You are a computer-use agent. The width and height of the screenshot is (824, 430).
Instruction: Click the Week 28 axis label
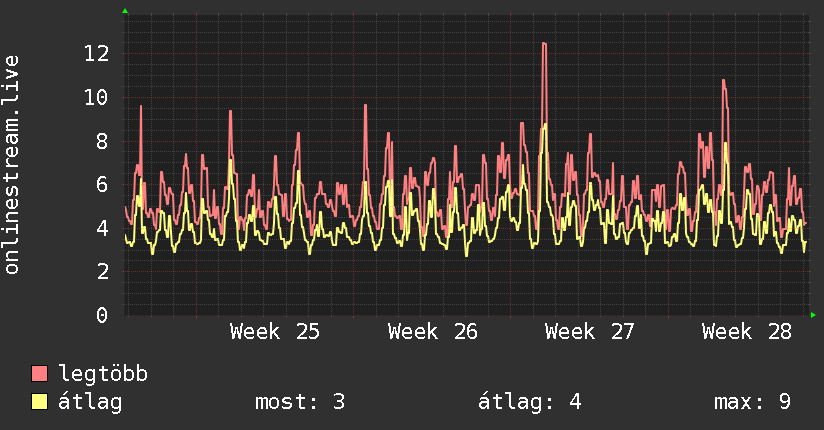coord(747,332)
